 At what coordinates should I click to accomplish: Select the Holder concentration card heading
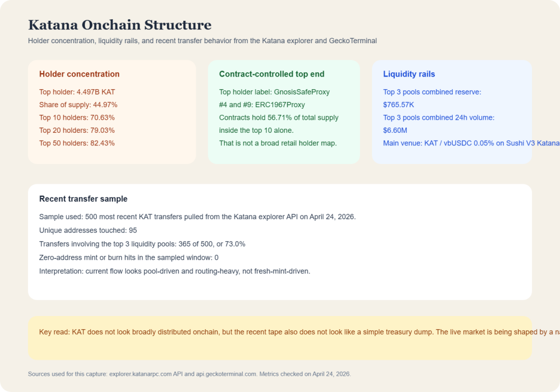click(x=79, y=74)
